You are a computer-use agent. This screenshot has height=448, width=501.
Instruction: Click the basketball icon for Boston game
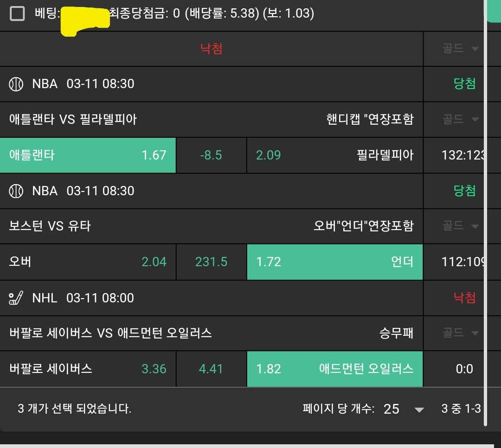16,191
